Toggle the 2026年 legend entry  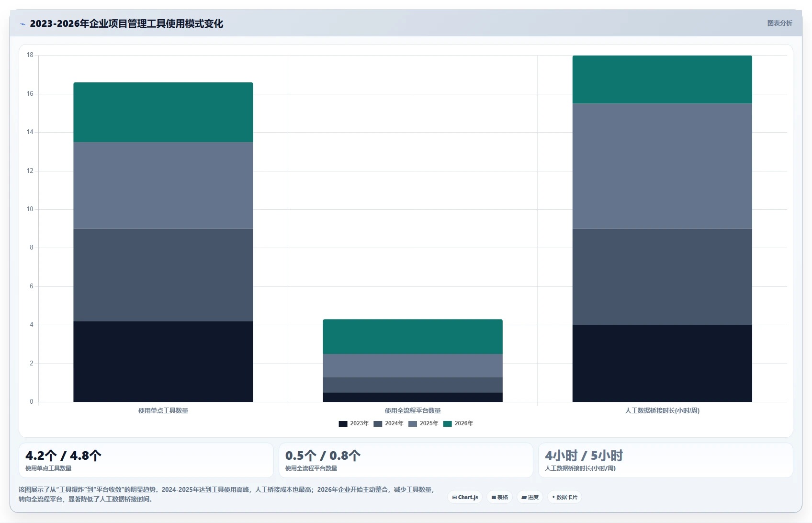click(x=458, y=423)
